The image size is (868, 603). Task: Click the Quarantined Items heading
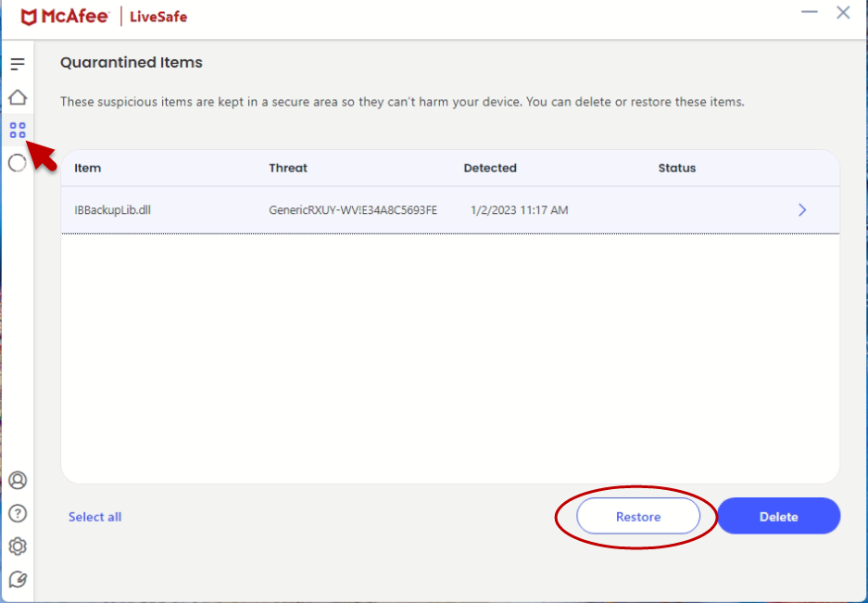(x=132, y=63)
